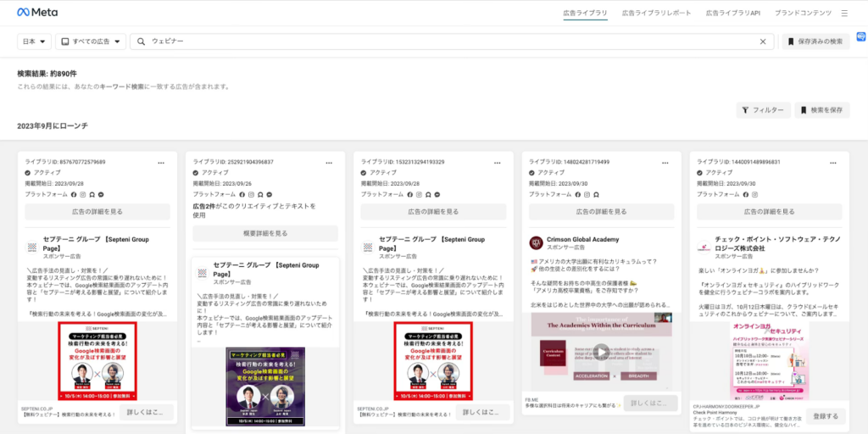Image resolution: width=868 pixels, height=434 pixels.
Task: Open the フィルター filter button
Action: (763, 110)
